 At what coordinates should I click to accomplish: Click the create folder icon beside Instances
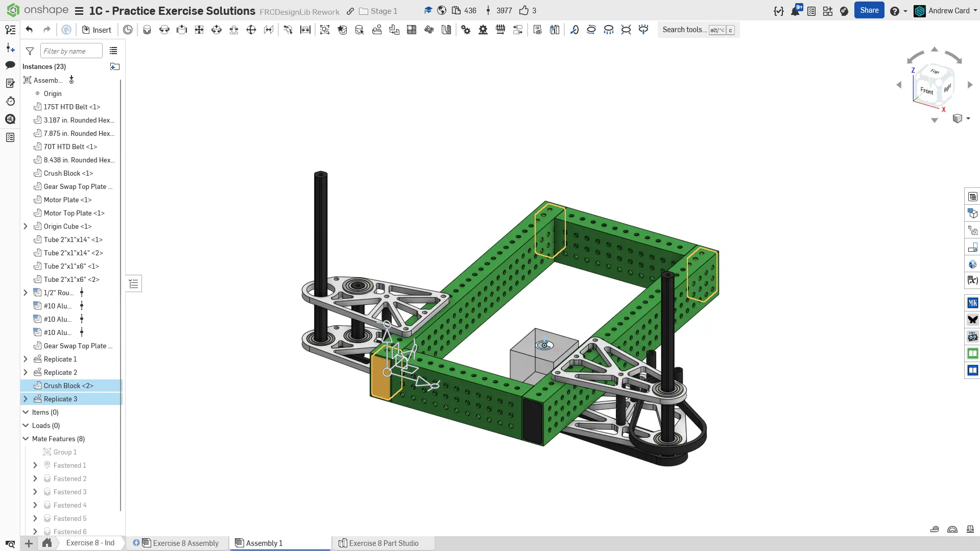(x=115, y=66)
